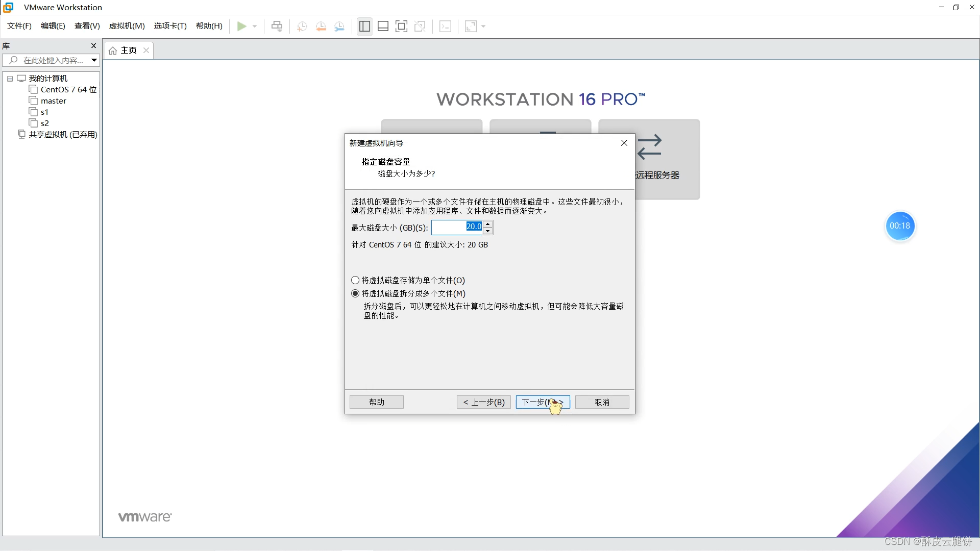
Task: Open the power button dropdown arrow
Action: tap(254, 26)
